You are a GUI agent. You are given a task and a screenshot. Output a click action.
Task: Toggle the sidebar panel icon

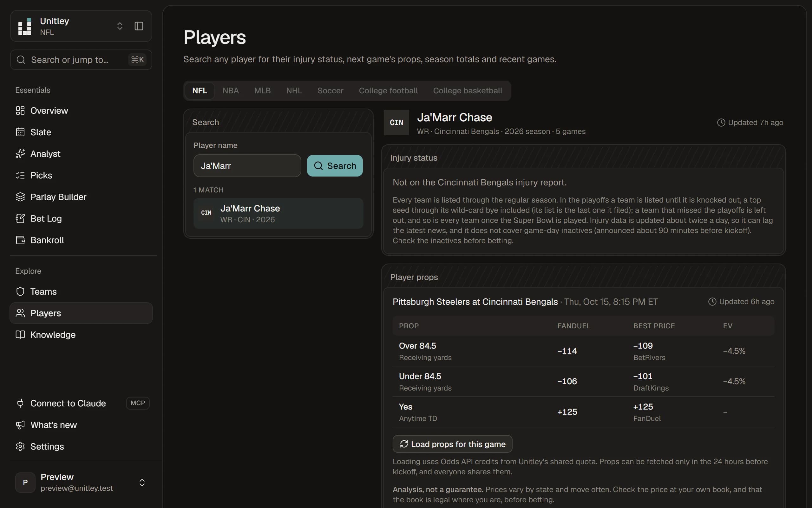click(x=139, y=26)
